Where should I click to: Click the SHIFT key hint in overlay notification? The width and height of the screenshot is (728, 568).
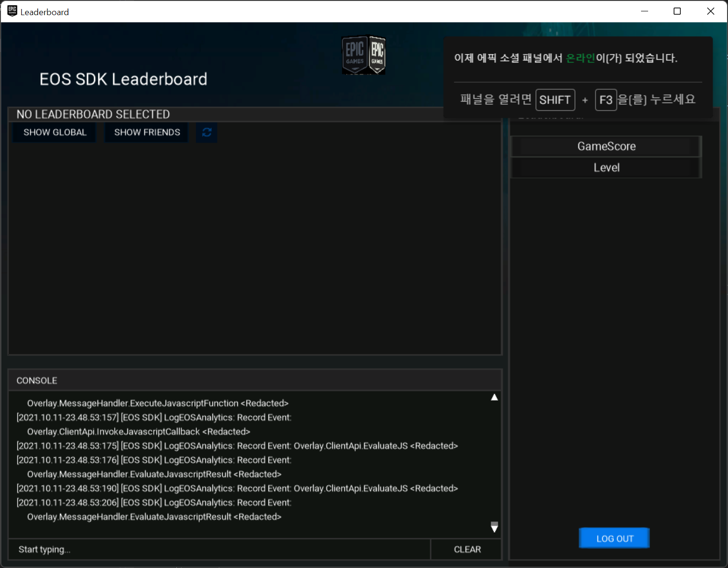(555, 100)
